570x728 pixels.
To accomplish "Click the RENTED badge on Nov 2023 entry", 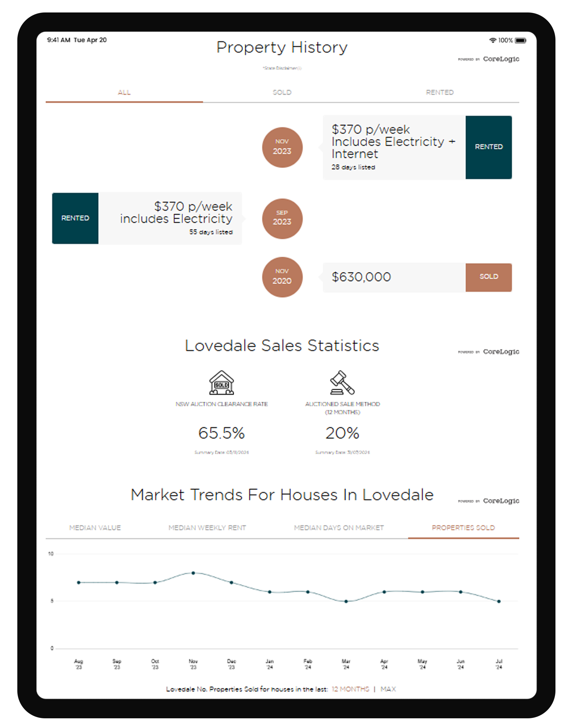I will tap(488, 147).
